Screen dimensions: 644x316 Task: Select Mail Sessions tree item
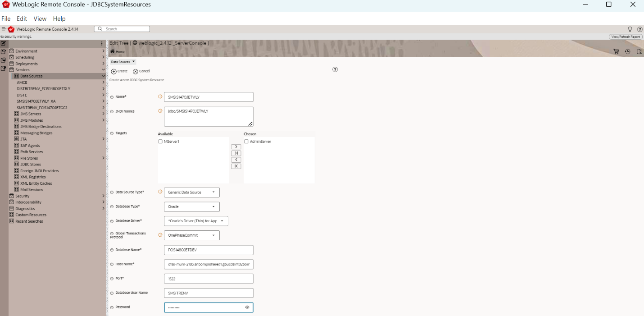[x=32, y=190]
